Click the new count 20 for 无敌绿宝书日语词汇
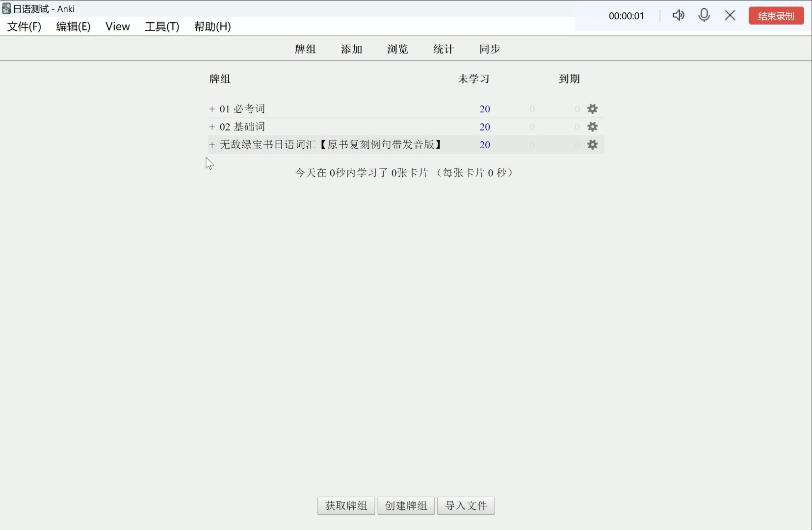 tap(485, 145)
